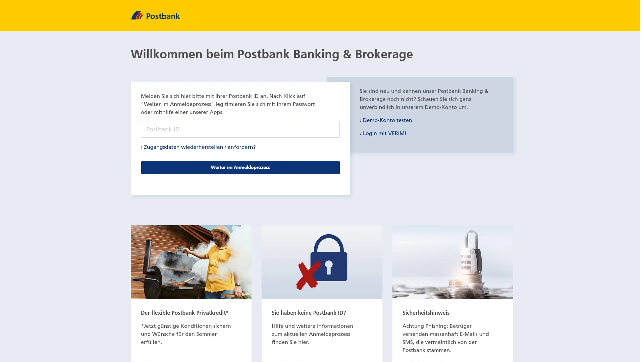Click the Willkommen beim Postbank Banking & Brokerage title
This screenshot has height=362, width=644.
pos(272,54)
